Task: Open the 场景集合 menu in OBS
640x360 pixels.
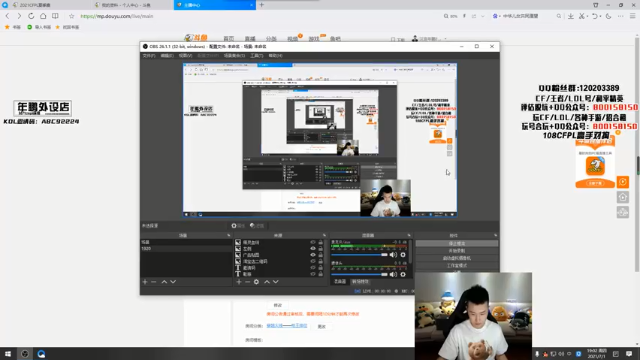Action: coord(234,56)
